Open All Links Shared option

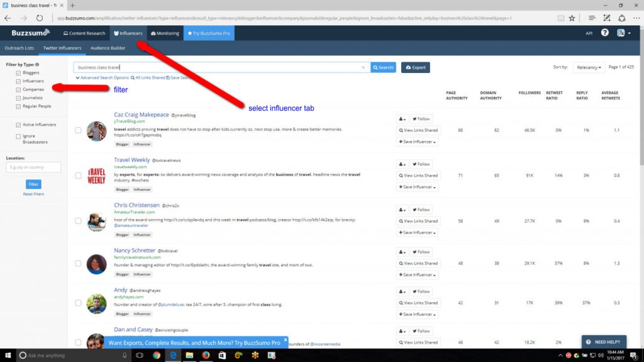[x=148, y=77]
